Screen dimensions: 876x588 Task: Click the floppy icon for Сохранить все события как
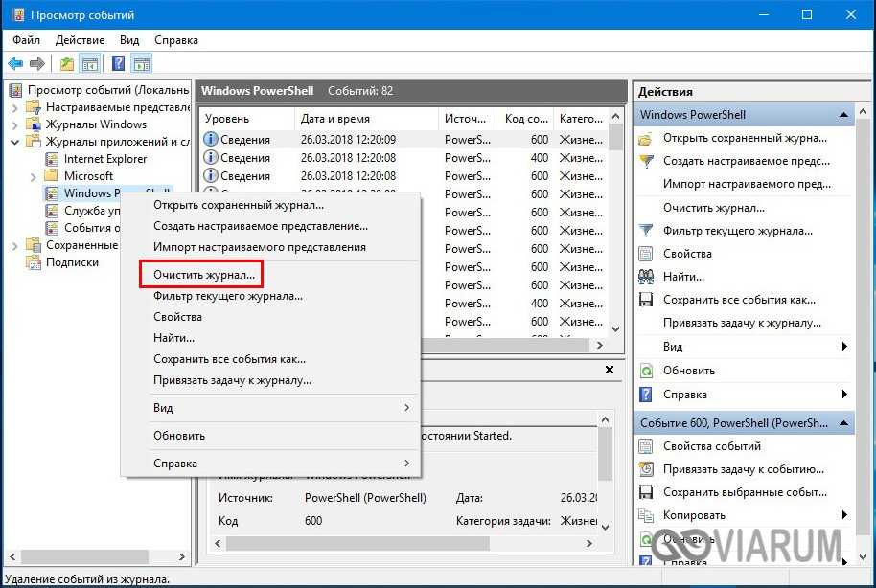[x=646, y=300]
